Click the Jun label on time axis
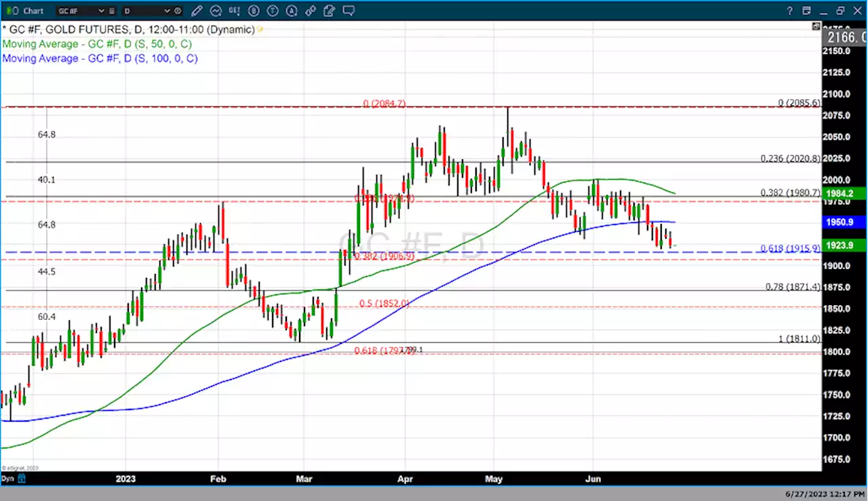 tap(593, 479)
